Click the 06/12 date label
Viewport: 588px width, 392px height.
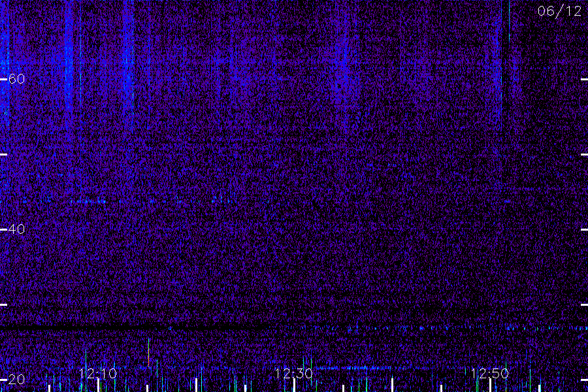tap(559, 11)
